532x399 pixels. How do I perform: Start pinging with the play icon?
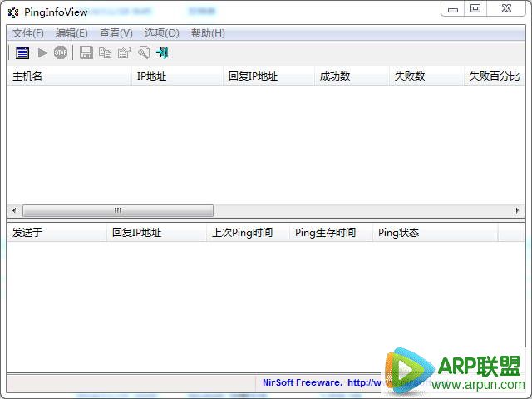coord(42,53)
